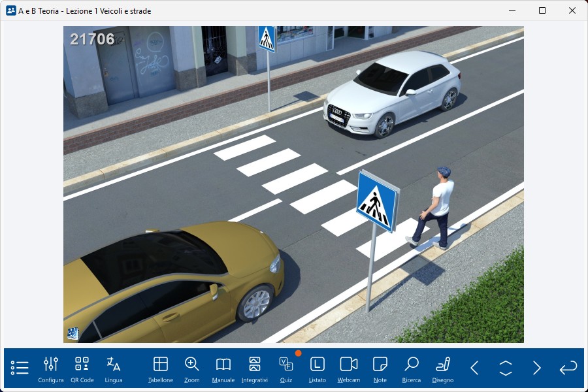
Task: Open the Note sticky pad
Action: pos(380,369)
